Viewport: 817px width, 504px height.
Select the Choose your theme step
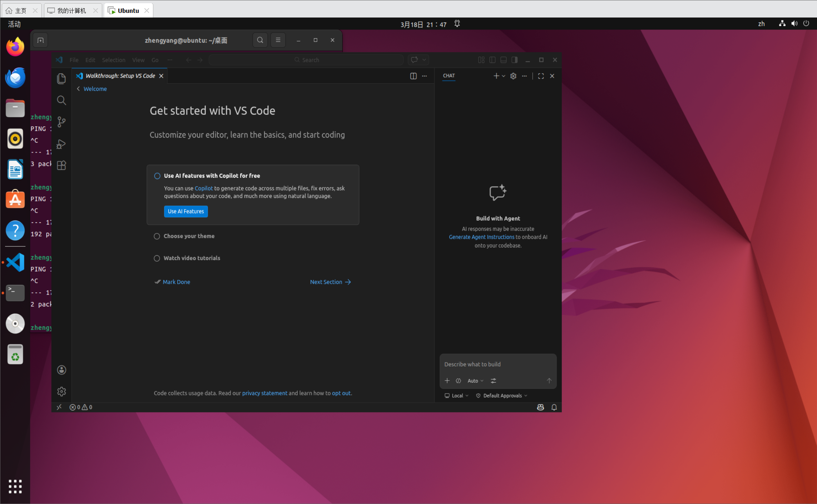(x=189, y=236)
